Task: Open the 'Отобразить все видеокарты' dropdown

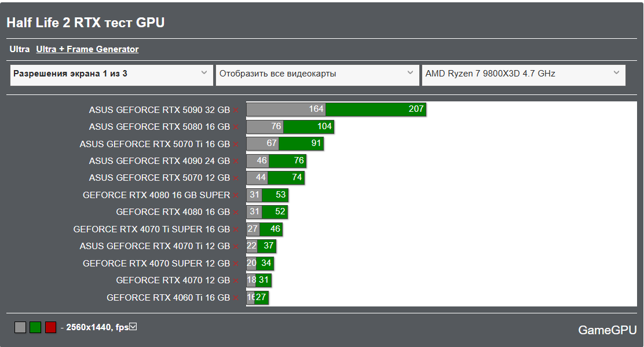Action: (x=317, y=75)
